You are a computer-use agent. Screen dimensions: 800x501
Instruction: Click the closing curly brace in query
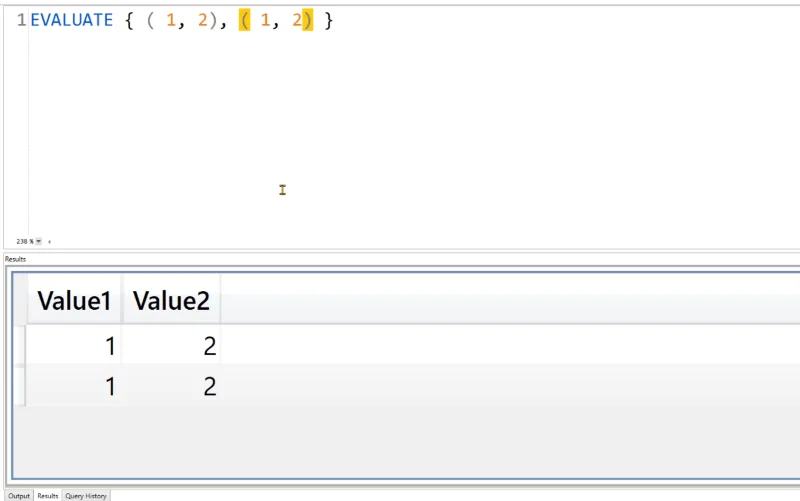329,20
